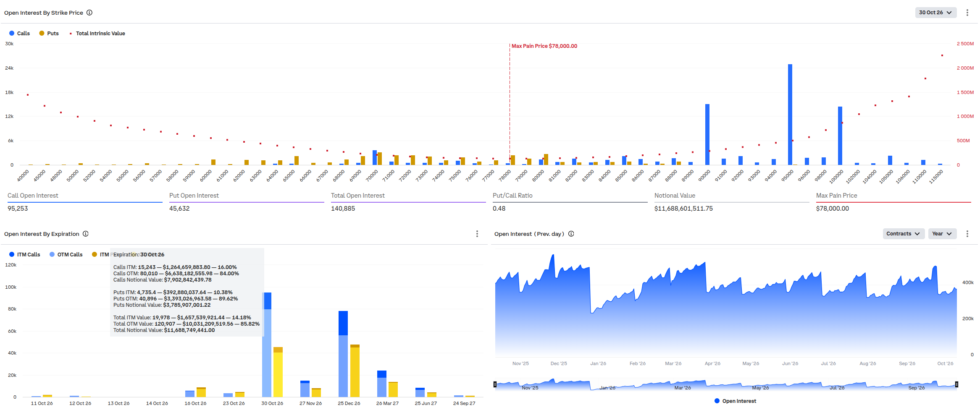Viewport: 980px width, 410px height.
Task: Click info icon beside Open Interest (Prev. day)
Action: [x=571, y=234]
